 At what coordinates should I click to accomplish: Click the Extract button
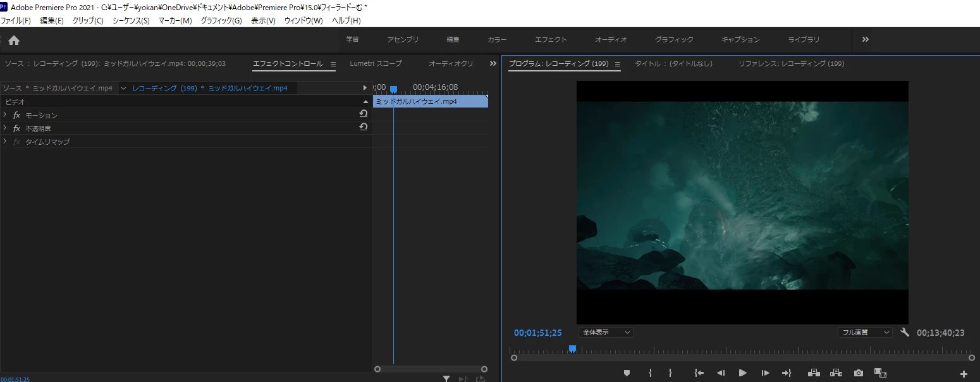tap(836, 373)
